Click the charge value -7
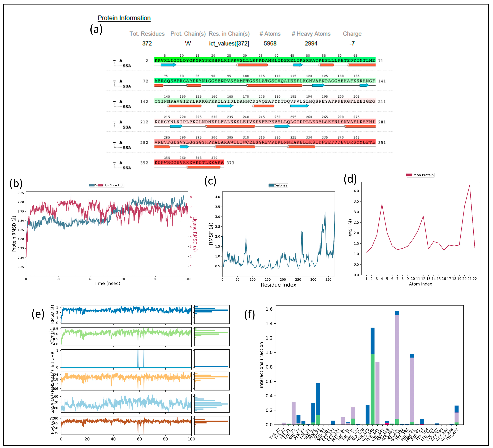The image size is (493, 448). (352, 44)
